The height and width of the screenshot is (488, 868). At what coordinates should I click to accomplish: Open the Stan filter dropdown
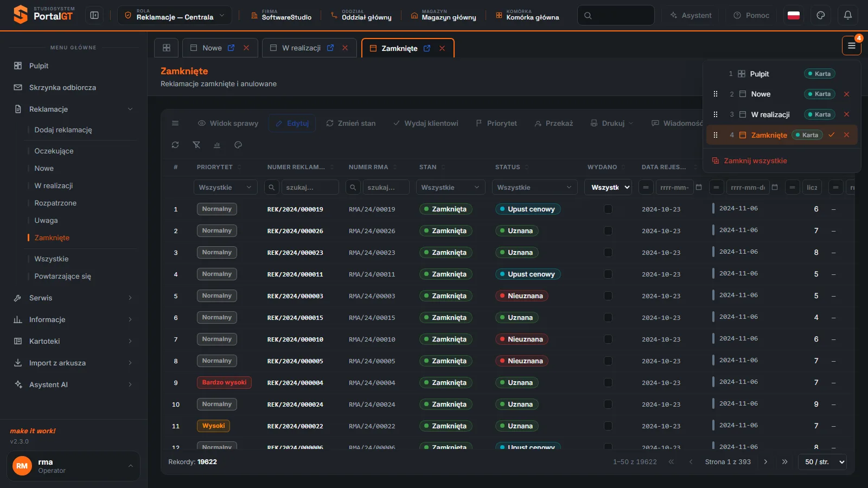click(x=451, y=187)
